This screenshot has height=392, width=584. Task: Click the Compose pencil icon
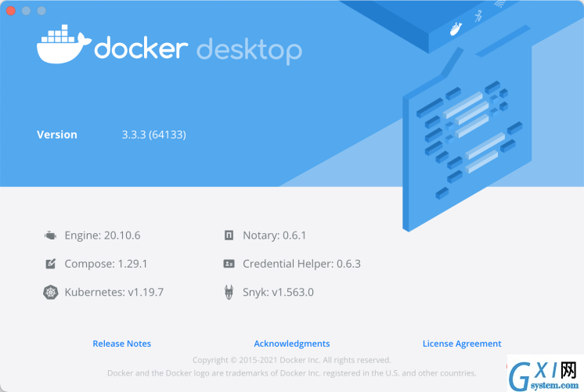[x=50, y=264]
